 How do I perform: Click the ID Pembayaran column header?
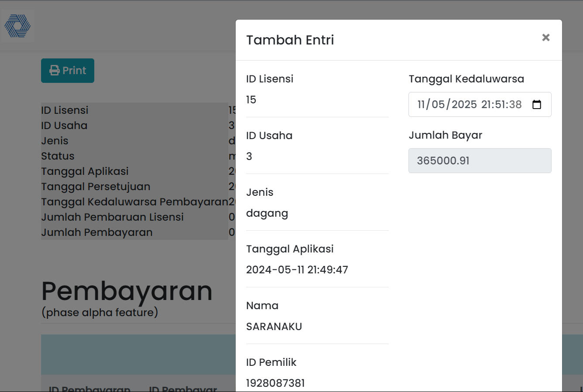(x=89, y=388)
